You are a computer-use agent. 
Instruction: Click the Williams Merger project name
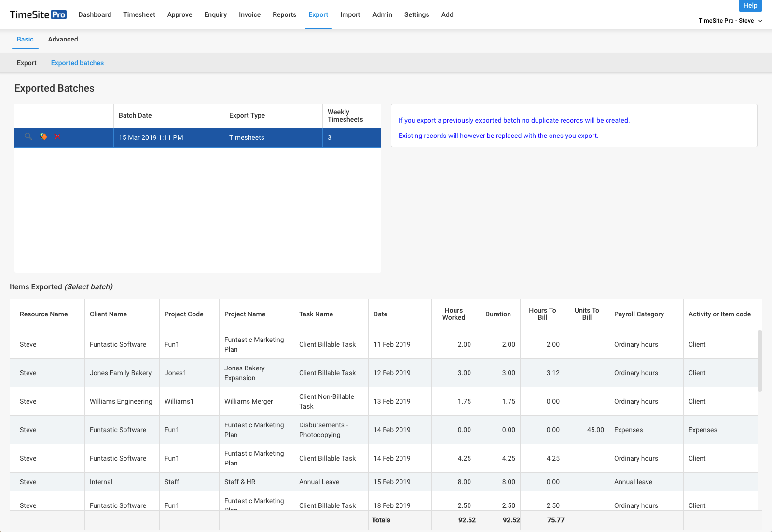pyautogui.click(x=248, y=401)
